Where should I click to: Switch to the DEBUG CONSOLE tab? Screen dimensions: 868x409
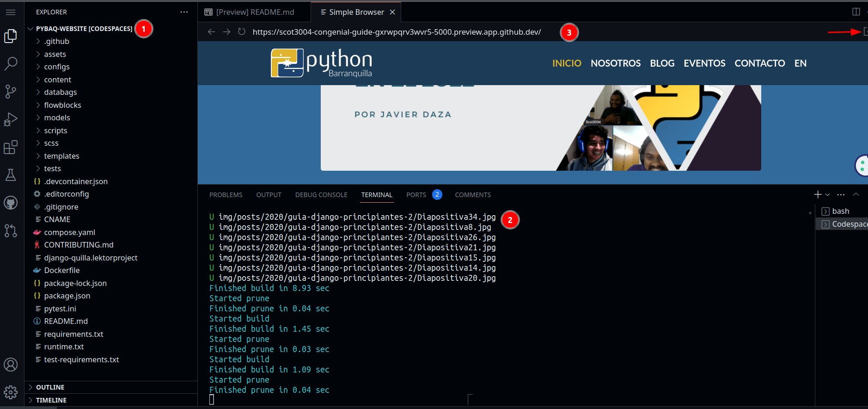click(x=321, y=195)
